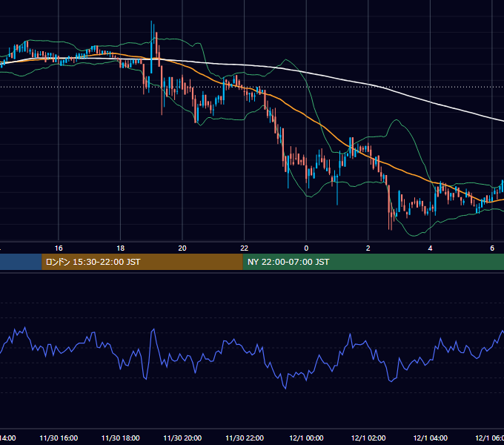Click the 12/1 00:00 time label
Image resolution: width=504 pixels, height=445 pixels.
(x=306, y=438)
